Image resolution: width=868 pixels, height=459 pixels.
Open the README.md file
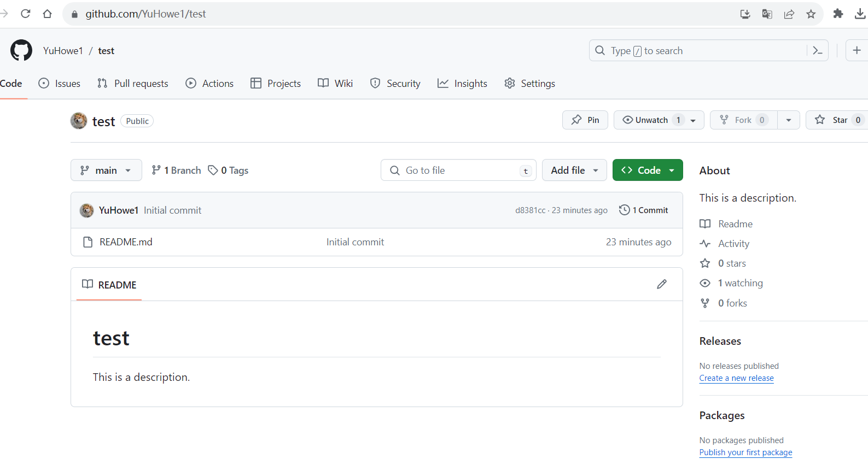126,242
